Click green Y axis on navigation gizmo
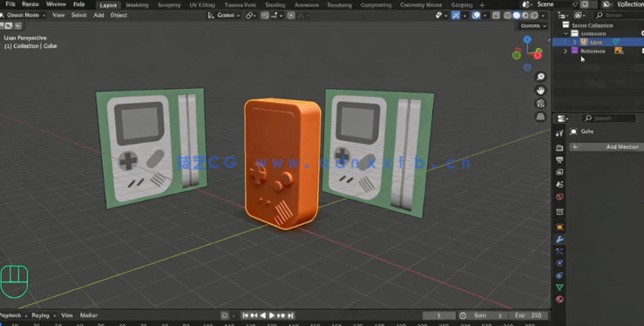 pos(517,55)
